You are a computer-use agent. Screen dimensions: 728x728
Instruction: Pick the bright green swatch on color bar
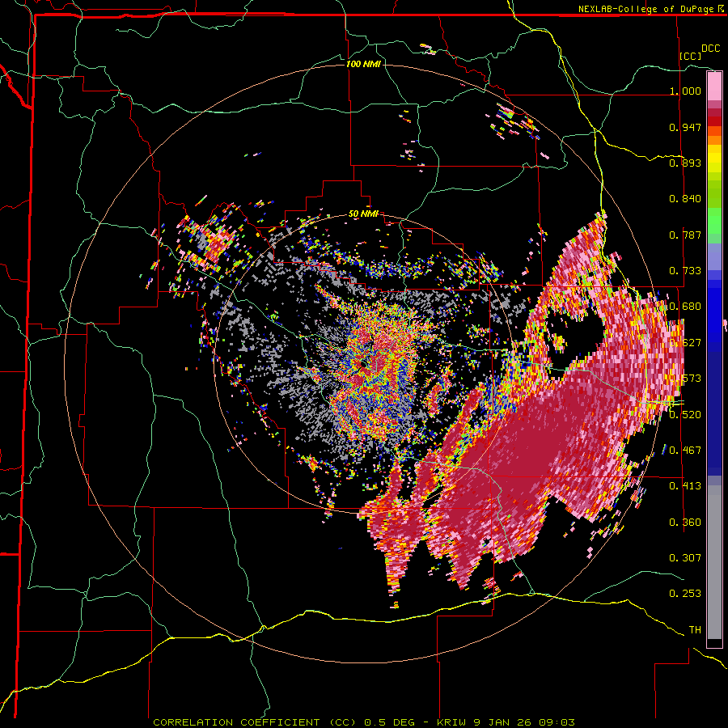click(714, 221)
